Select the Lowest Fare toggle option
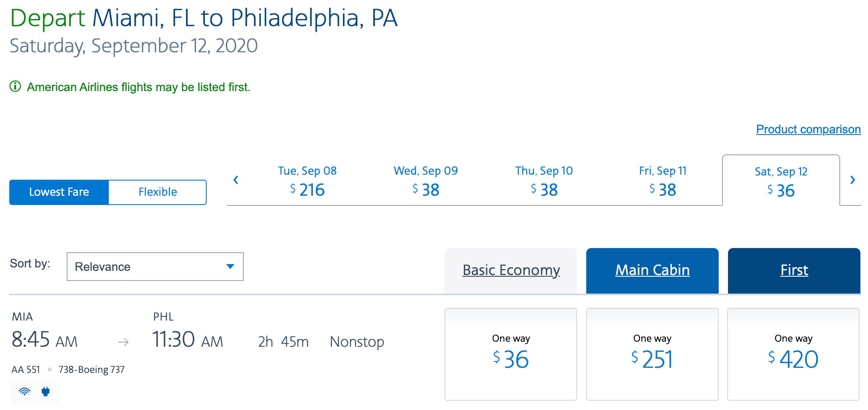This screenshot has width=868, height=410. coord(59,192)
